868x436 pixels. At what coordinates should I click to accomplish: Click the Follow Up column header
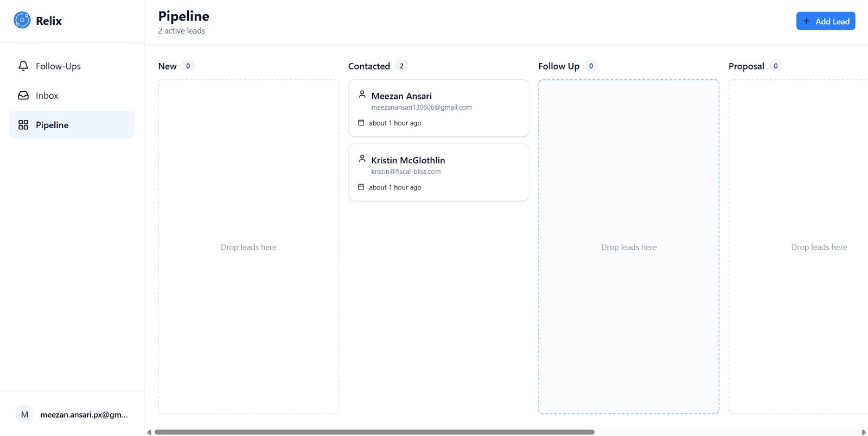pos(559,66)
